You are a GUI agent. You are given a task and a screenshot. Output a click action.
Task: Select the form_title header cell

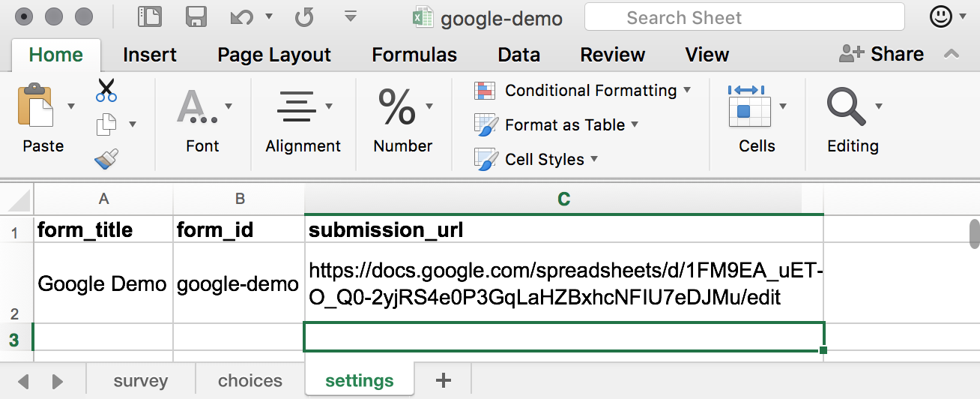pyautogui.click(x=104, y=229)
